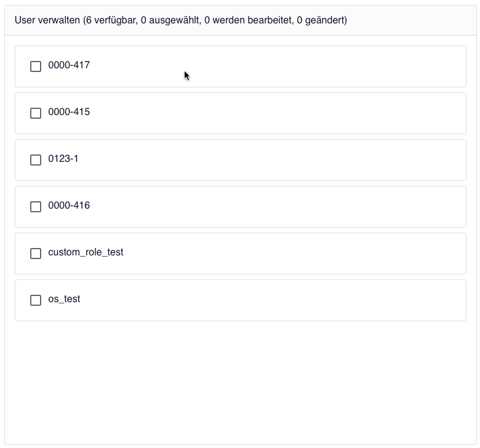Tick the 0000-415 user checkbox

[36, 113]
